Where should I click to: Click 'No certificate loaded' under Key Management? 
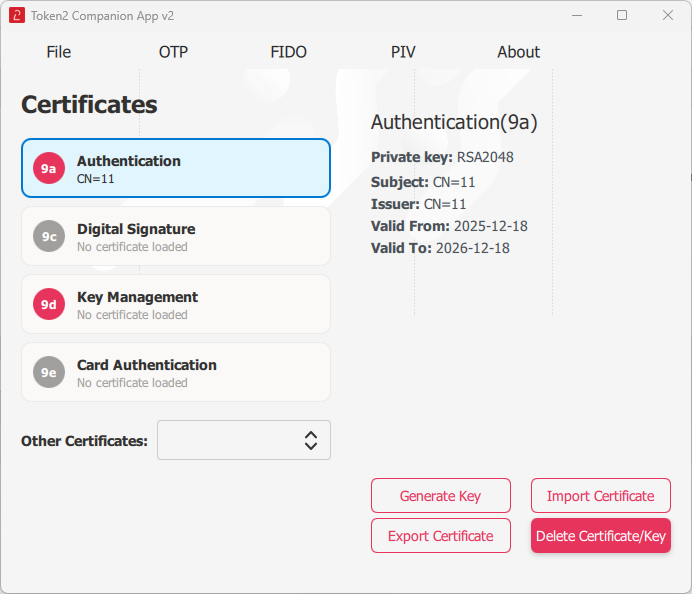point(132,315)
